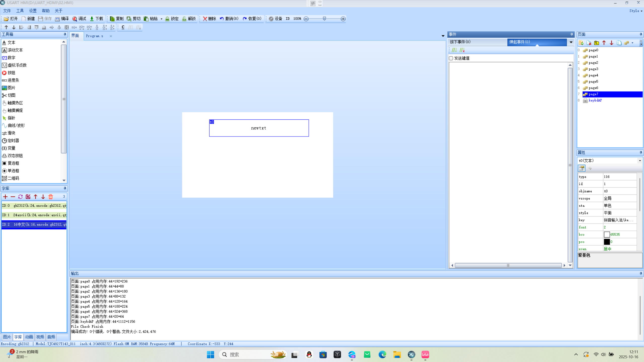Enable the 发送键值 checkbox
Viewport: 644px width, 362px height.
pos(451,58)
